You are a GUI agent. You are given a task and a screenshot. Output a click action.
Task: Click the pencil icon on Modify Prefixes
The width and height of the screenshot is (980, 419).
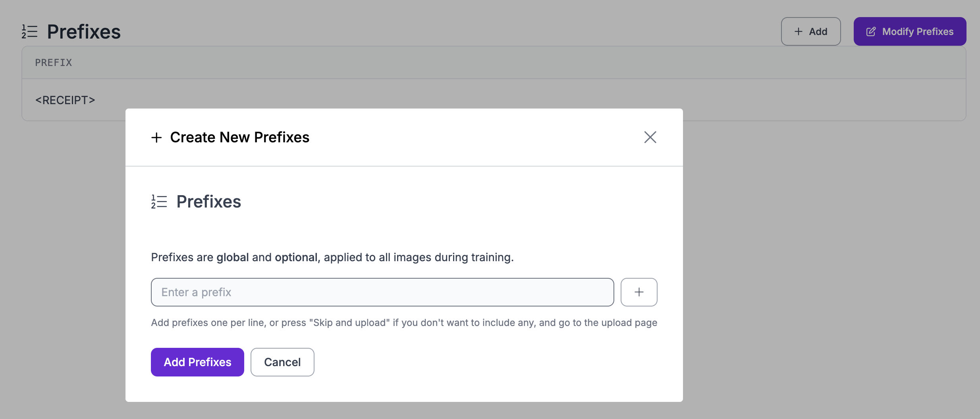pos(871,32)
